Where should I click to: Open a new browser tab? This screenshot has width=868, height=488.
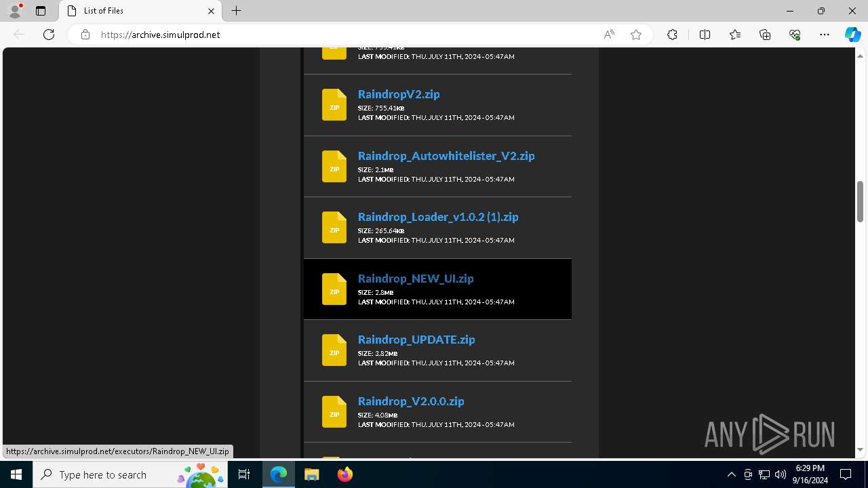click(236, 11)
